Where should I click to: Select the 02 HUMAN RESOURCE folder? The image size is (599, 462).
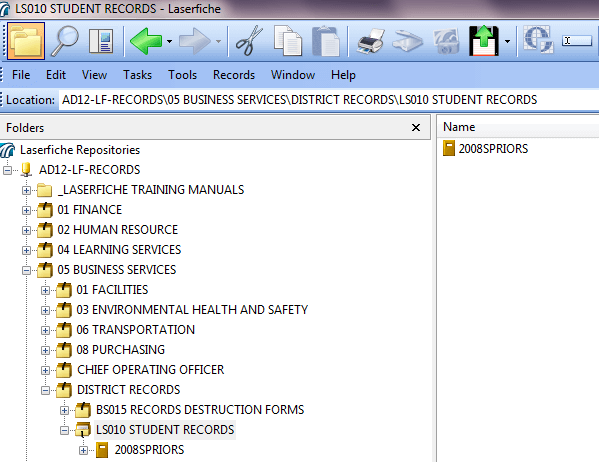point(118,230)
